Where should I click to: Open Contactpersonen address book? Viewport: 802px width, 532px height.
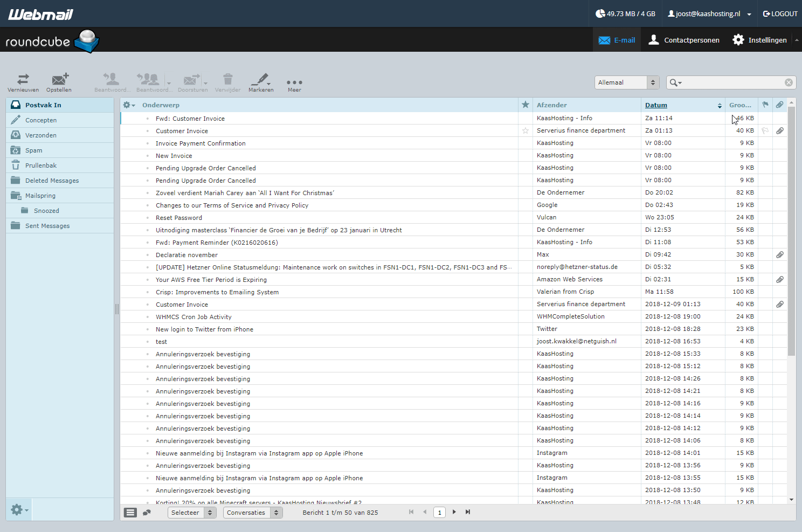coord(683,40)
